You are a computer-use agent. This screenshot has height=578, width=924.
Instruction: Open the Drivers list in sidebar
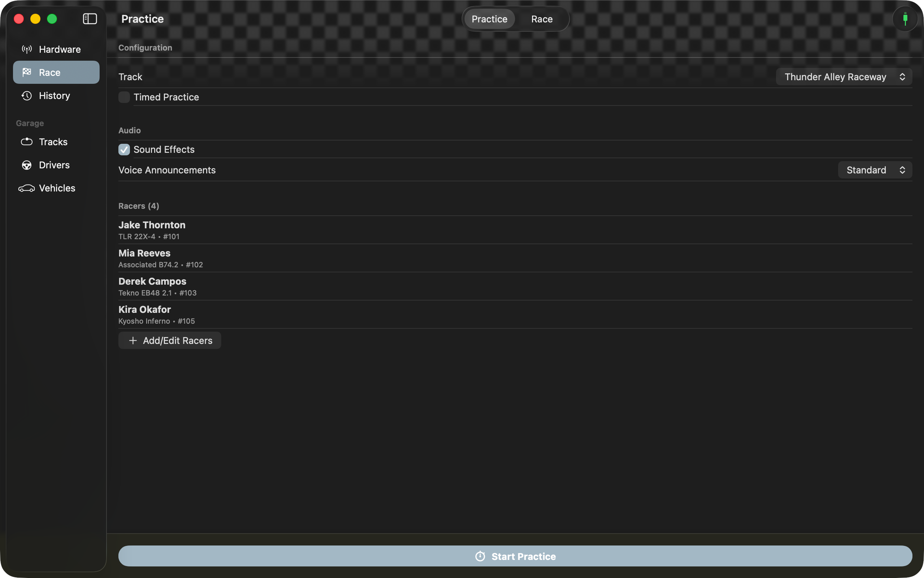(x=56, y=165)
